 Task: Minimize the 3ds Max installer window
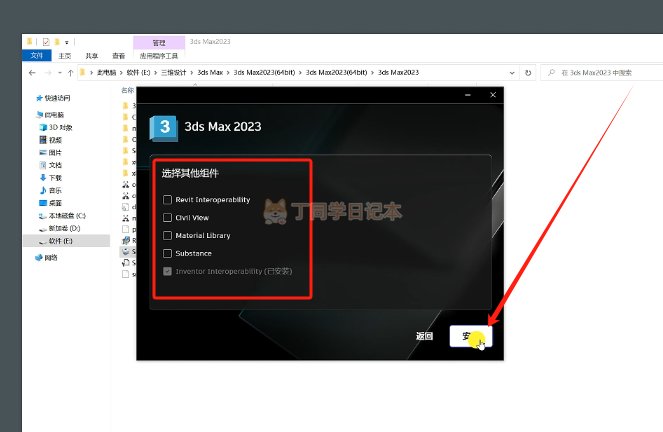pyautogui.click(x=468, y=95)
